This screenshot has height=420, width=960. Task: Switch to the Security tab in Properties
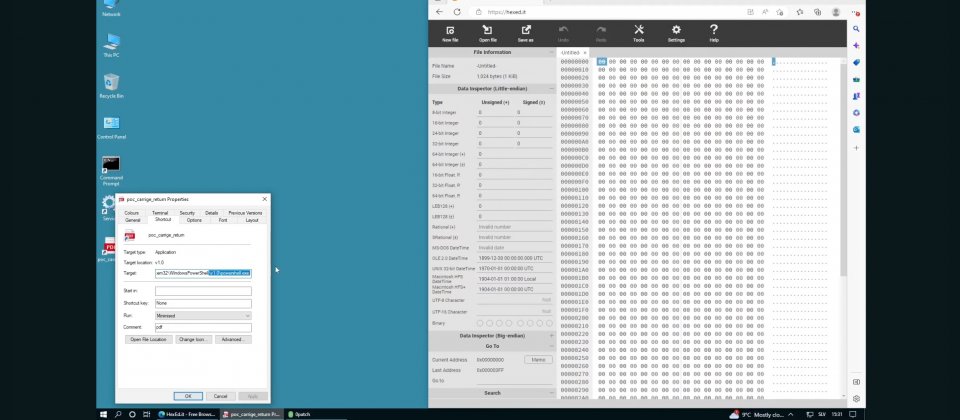tap(187, 213)
